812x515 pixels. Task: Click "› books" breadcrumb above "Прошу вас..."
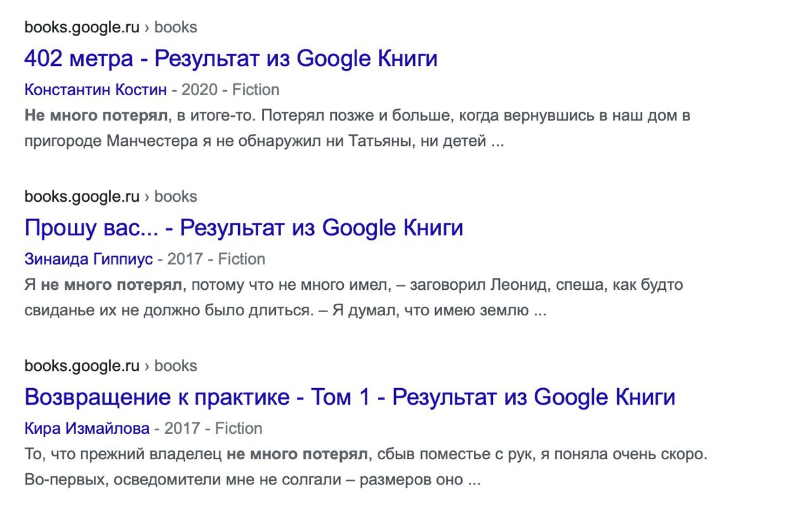pyautogui.click(x=171, y=197)
